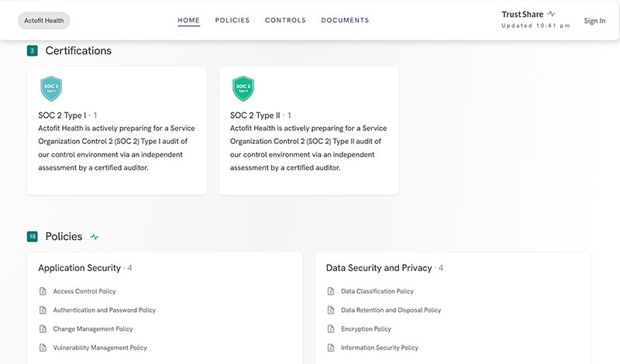This screenshot has width=620, height=364.
Task: Click document icon for Vulnerability Management Policy
Action: click(x=43, y=348)
